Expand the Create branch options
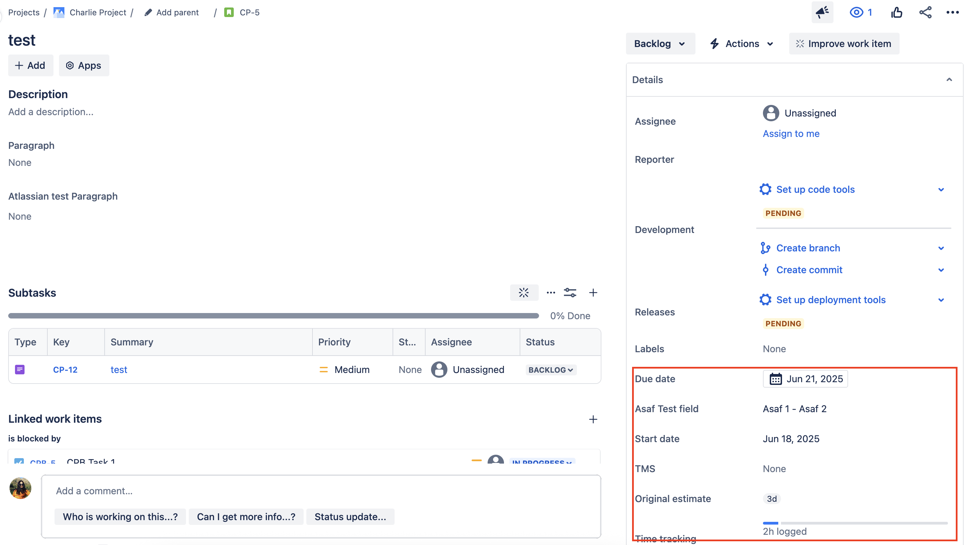The image size is (980, 545). tap(941, 248)
